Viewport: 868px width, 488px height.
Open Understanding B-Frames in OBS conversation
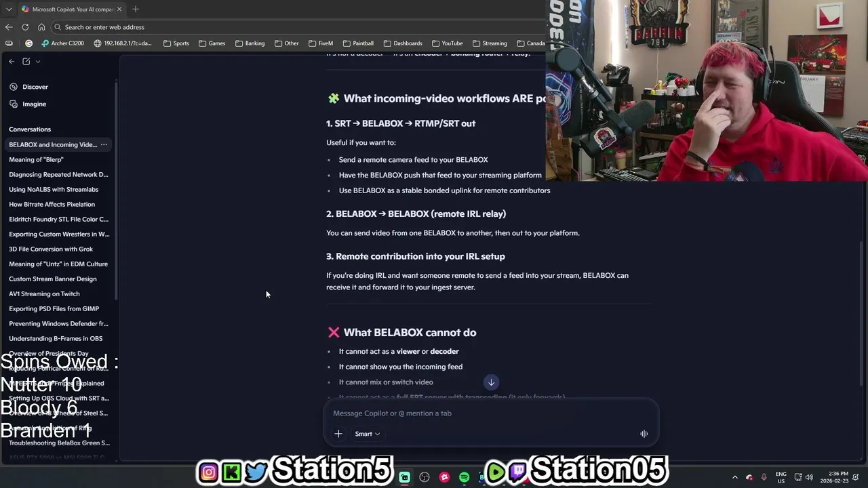click(56, 338)
